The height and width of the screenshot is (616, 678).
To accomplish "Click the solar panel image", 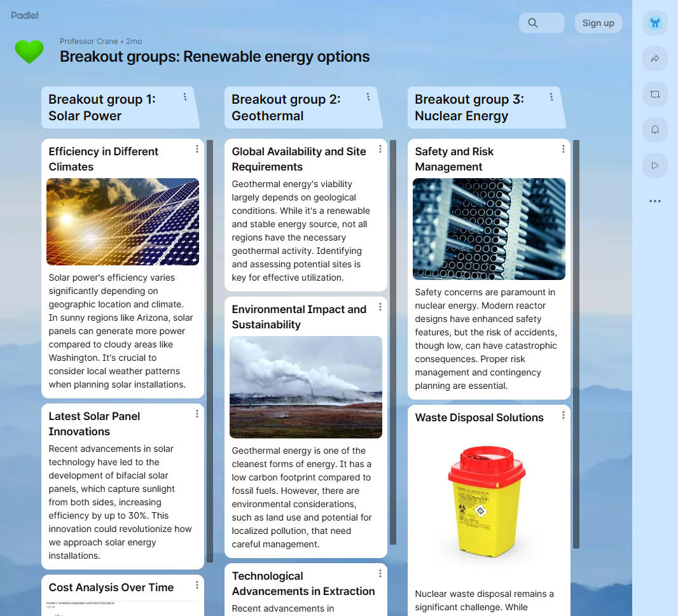I will [x=123, y=221].
